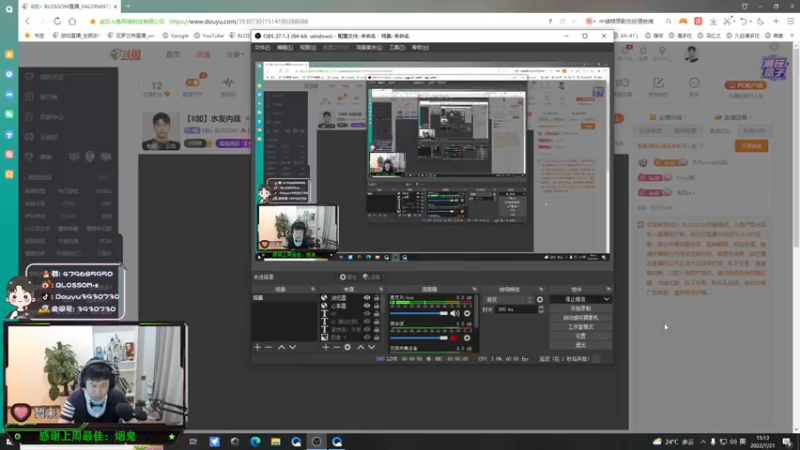Viewport: 800px width, 450px height.
Task: Open the 文件(F) menu in OBS
Action: point(262,47)
